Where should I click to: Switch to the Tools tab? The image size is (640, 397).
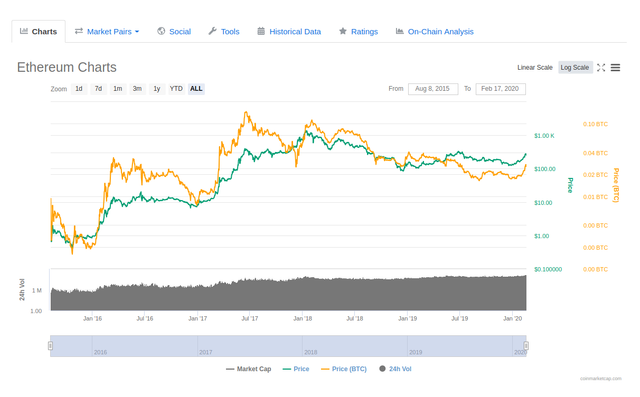pos(224,31)
